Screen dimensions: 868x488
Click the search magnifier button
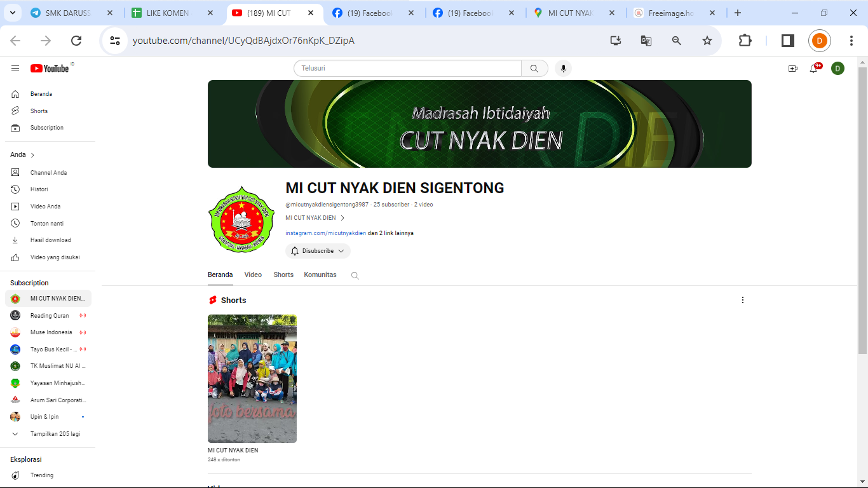tap(534, 68)
